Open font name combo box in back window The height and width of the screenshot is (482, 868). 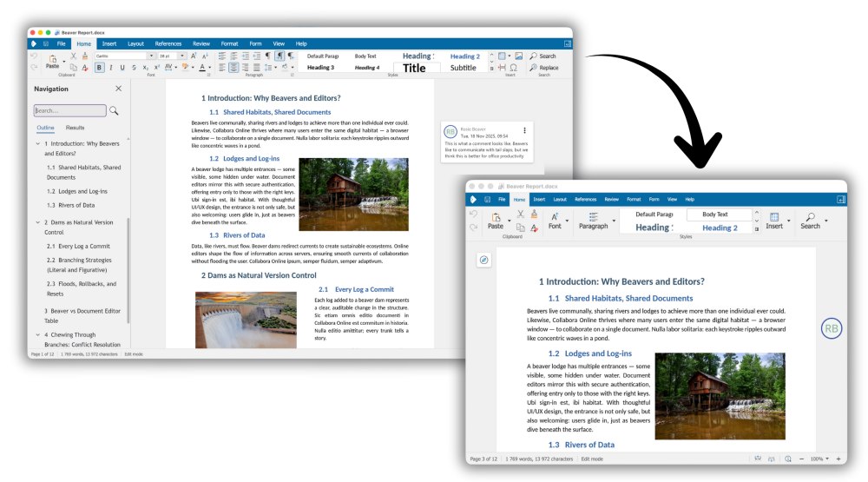coord(124,56)
